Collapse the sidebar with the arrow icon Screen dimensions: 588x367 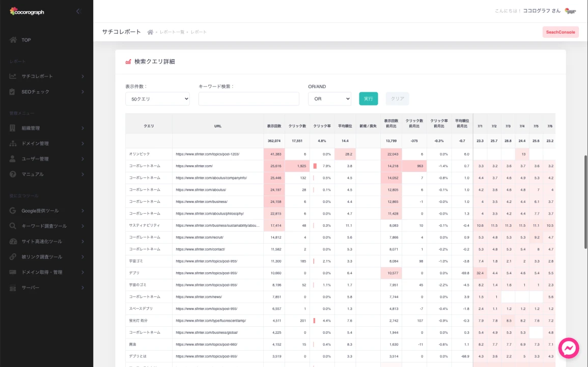[79, 11]
